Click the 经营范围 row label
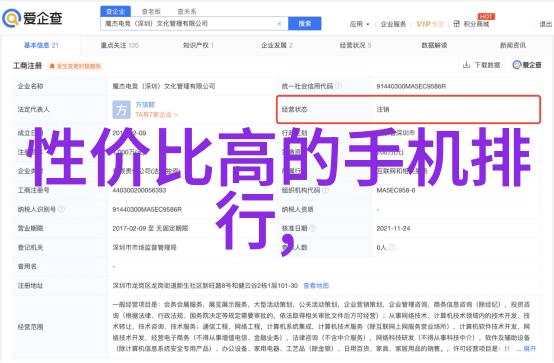Screen dimensions: 554x363 [30, 327]
